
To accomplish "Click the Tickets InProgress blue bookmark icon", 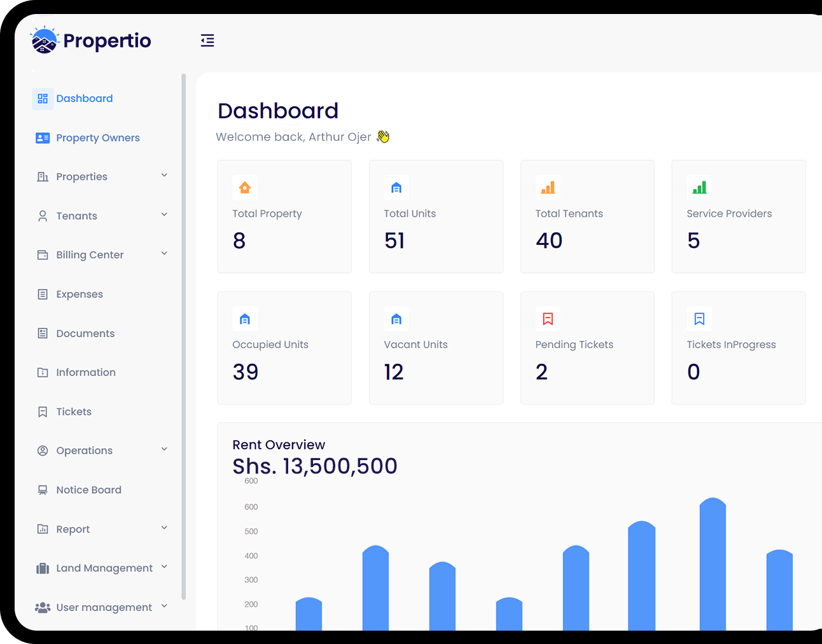I will [699, 319].
